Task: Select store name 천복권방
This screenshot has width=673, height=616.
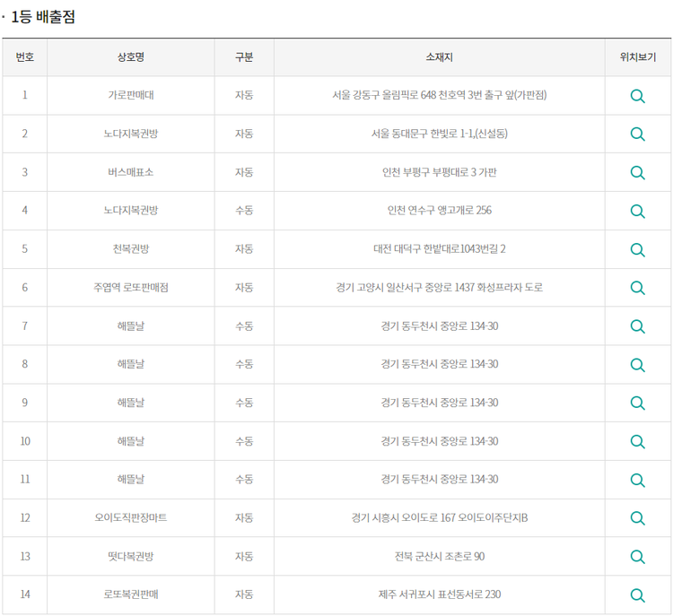Action: point(131,248)
